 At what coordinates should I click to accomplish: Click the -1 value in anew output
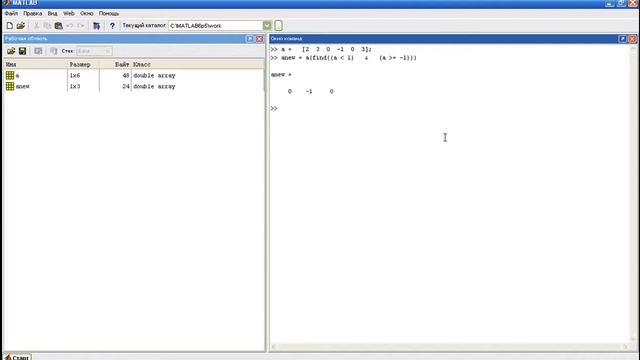(309, 91)
